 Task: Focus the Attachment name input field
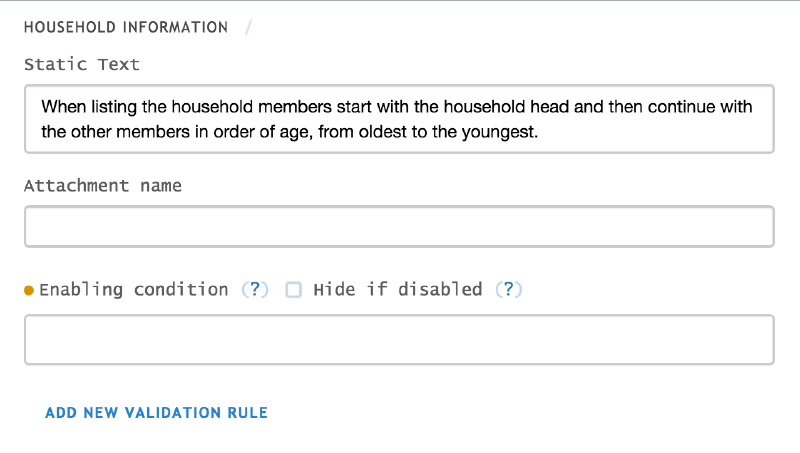tap(399, 227)
